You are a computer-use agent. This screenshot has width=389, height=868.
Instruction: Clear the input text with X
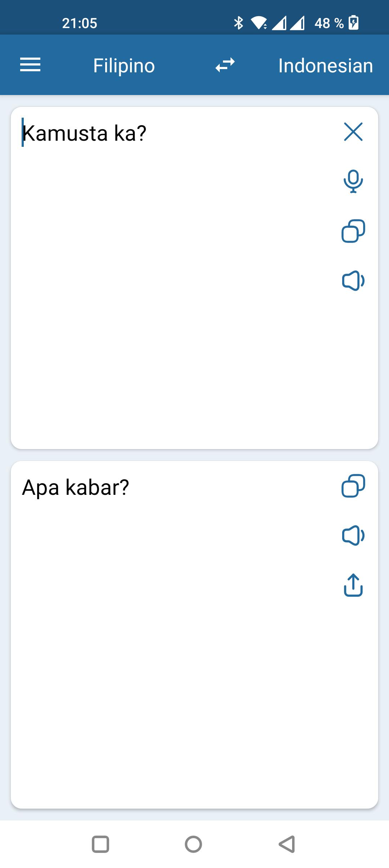353,132
